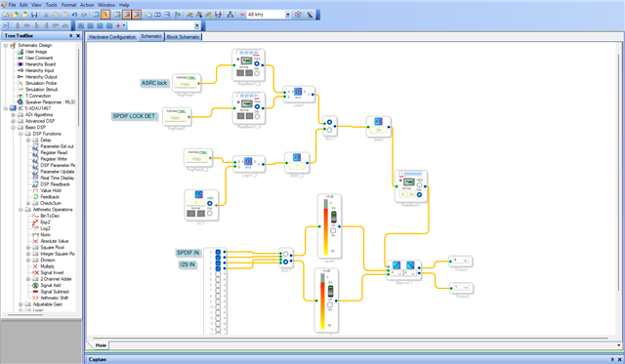
Task: Click the Shift1_2 block's shift icon
Action: (297, 157)
